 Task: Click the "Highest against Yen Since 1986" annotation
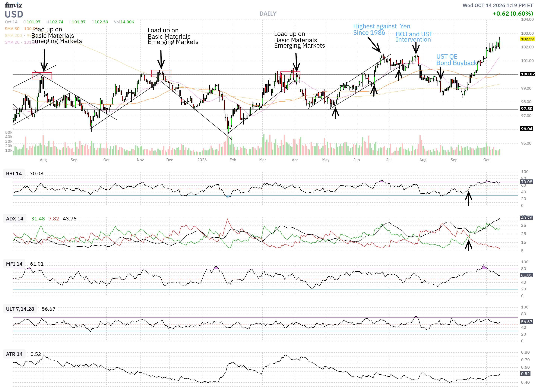tap(382, 29)
